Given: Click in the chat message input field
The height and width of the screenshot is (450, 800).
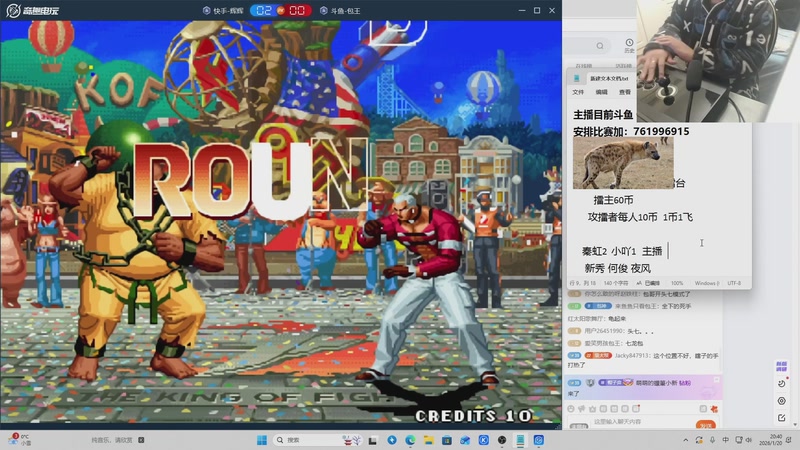Looking at the screenshot, I should (x=640, y=422).
